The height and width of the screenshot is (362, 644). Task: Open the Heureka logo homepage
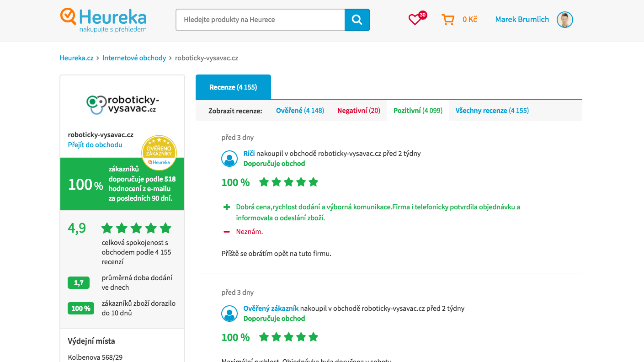point(103,21)
